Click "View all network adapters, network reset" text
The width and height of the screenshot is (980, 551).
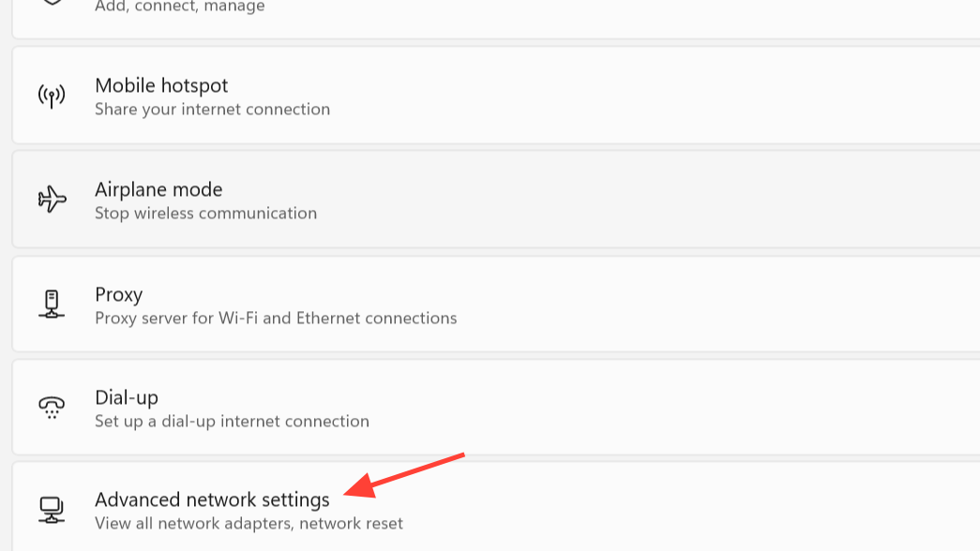pyautogui.click(x=249, y=524)
